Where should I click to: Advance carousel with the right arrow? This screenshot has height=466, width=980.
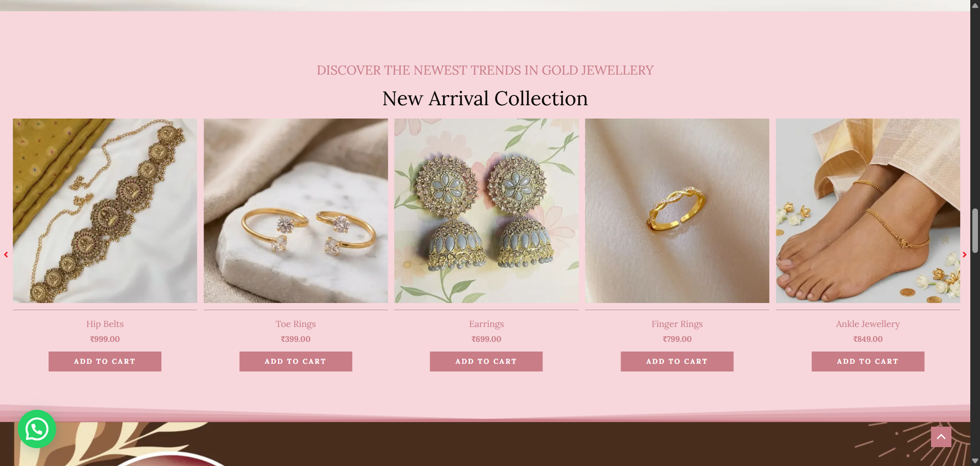(x=964, y=254)
